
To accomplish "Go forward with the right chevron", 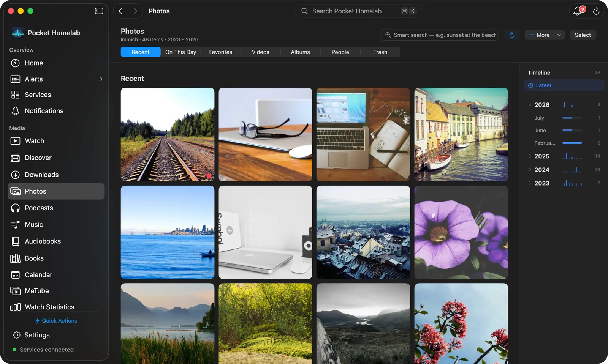I will pyautogui.click(x=135, y=11).
